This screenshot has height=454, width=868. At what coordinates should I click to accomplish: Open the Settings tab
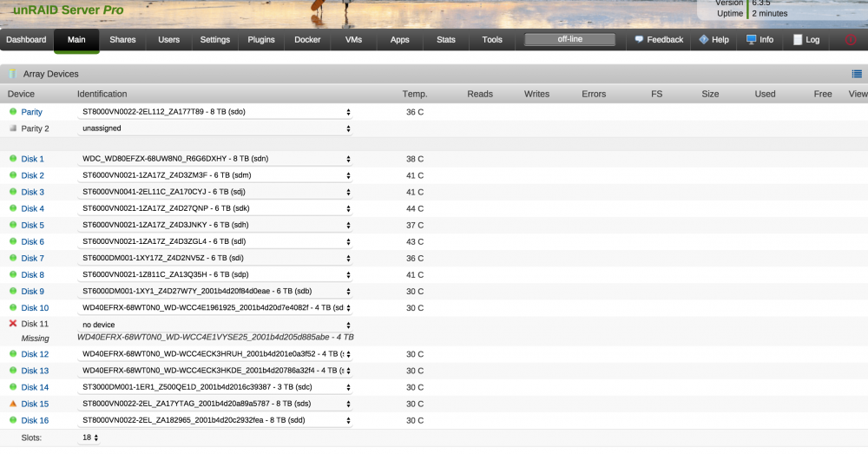click(214, 40)
